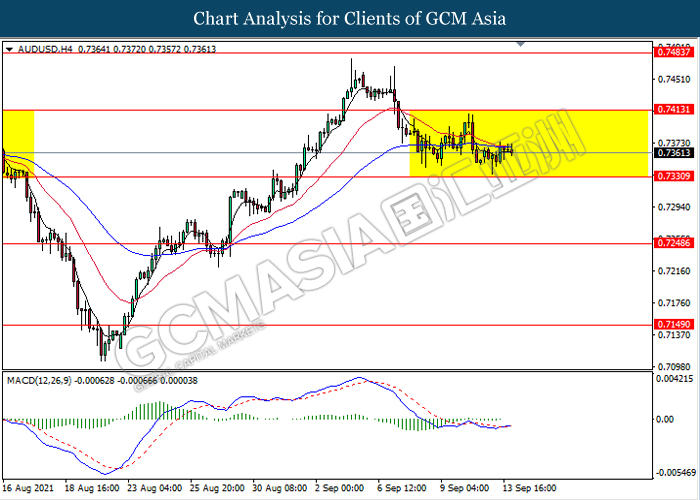Click the 0.71760 price scale value
Image resolution: width=700 pixels, height=500 pixels.
pyautogui.click(x=674, y=303)
